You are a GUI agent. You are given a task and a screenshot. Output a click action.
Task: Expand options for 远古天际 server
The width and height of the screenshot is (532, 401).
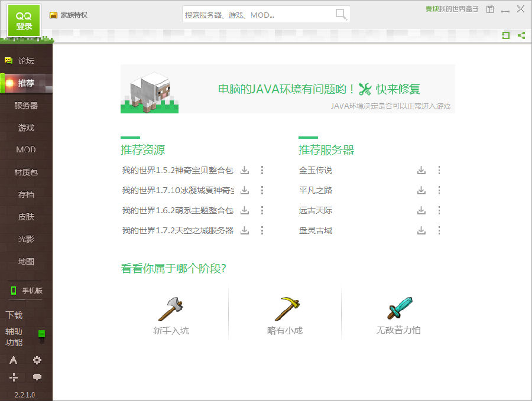point(439,210)
